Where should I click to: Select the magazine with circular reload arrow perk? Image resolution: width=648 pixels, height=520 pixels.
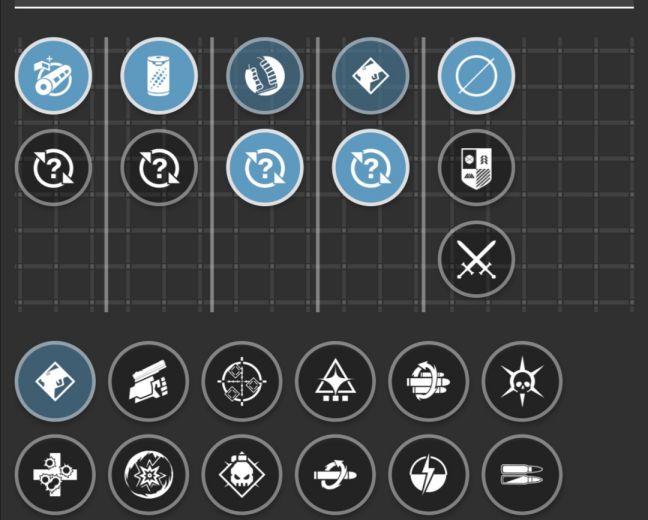tap(429, 381)
